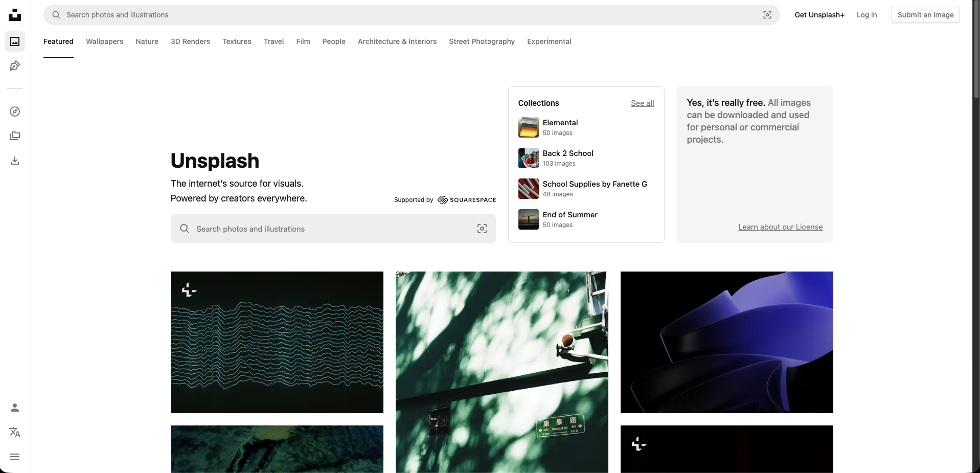Open the profile person icon in sidebar
The width and height of the screenshot is (980, 473).
(15, 408)
